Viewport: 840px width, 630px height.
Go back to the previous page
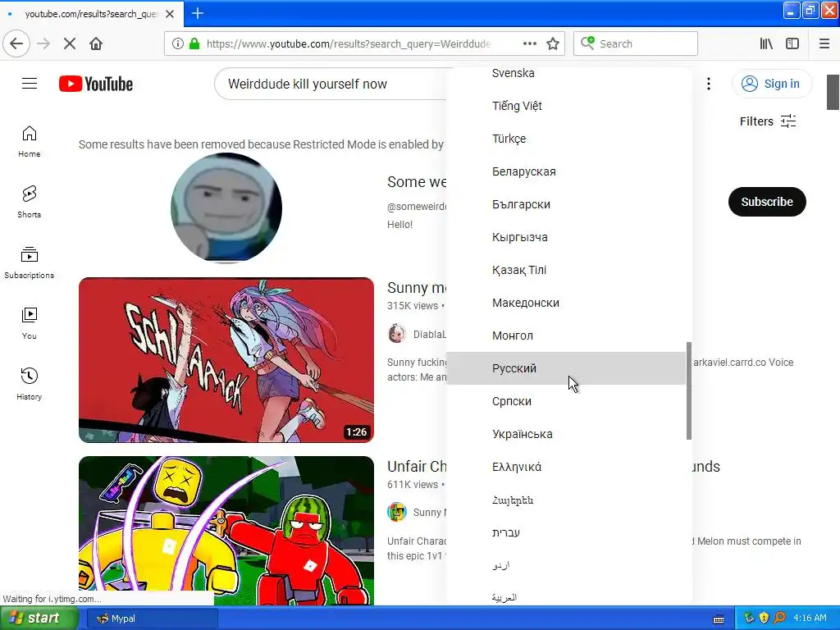point(16,43)
